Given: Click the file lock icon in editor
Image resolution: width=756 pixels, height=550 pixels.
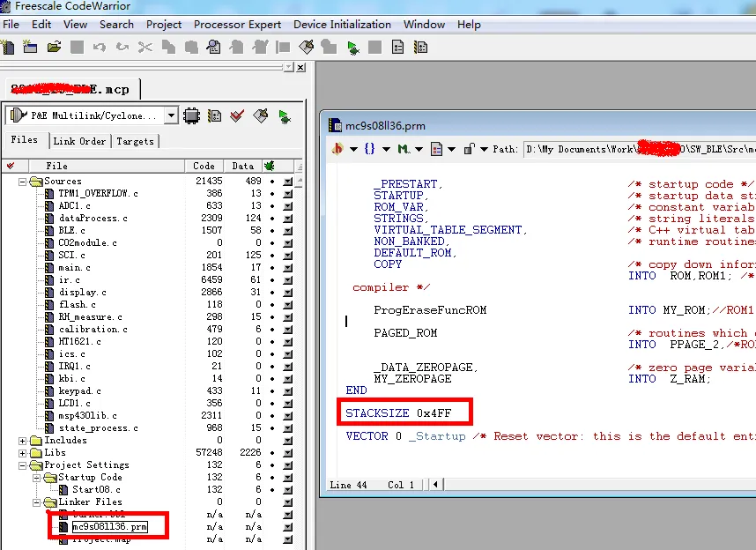Looking at the screenshot, I should point(469,149).
